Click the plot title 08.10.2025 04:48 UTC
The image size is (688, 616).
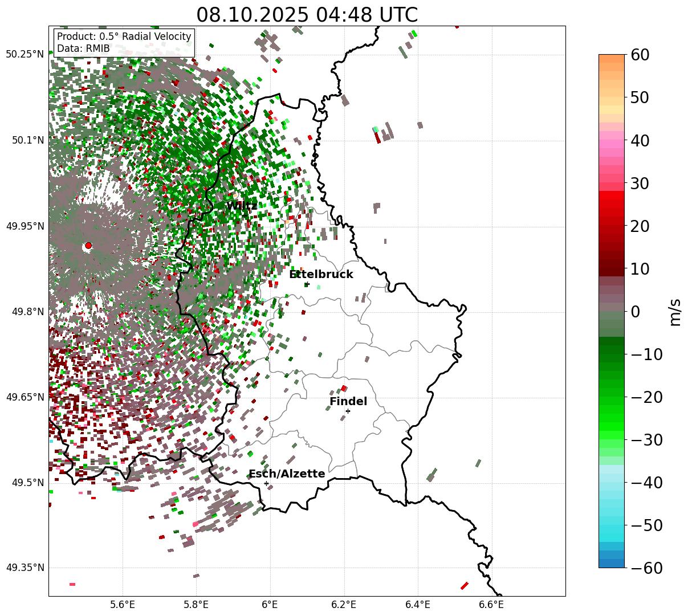pos(307,14)
